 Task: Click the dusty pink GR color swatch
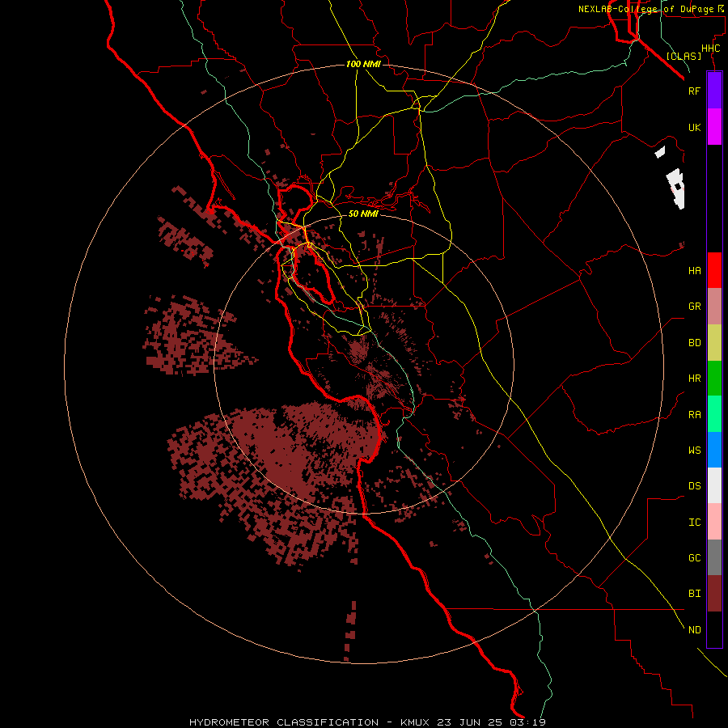(714, 307)
